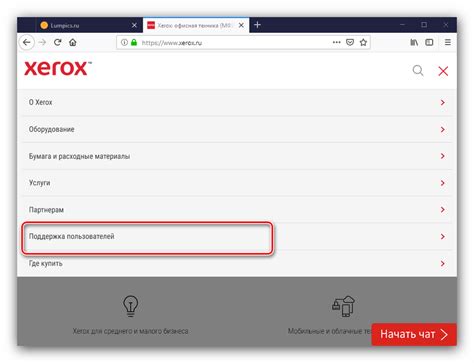Save page to Pocket icon
474x363 pixels.
[350, 42]
